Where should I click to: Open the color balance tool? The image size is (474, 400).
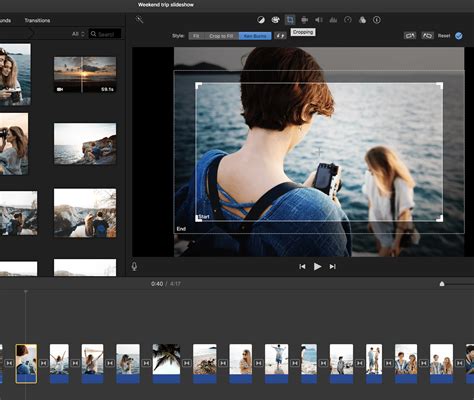click(261, 20)
